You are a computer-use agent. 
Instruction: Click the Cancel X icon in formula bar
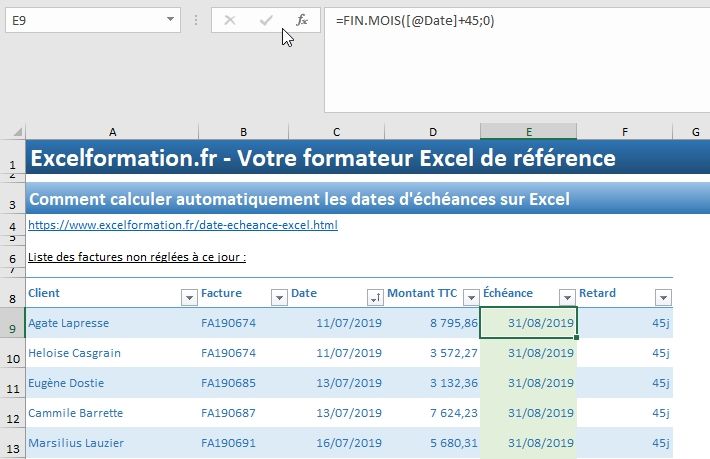click(230, 20)
